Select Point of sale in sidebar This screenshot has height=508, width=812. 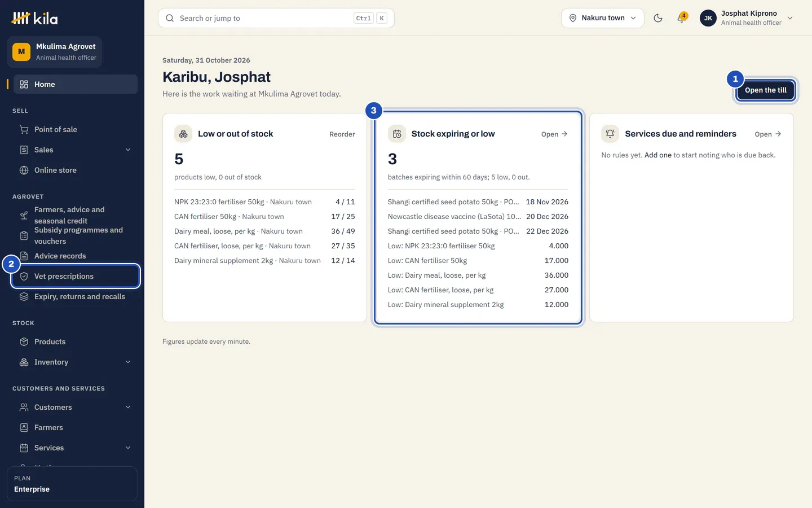(x=76, y=129)
